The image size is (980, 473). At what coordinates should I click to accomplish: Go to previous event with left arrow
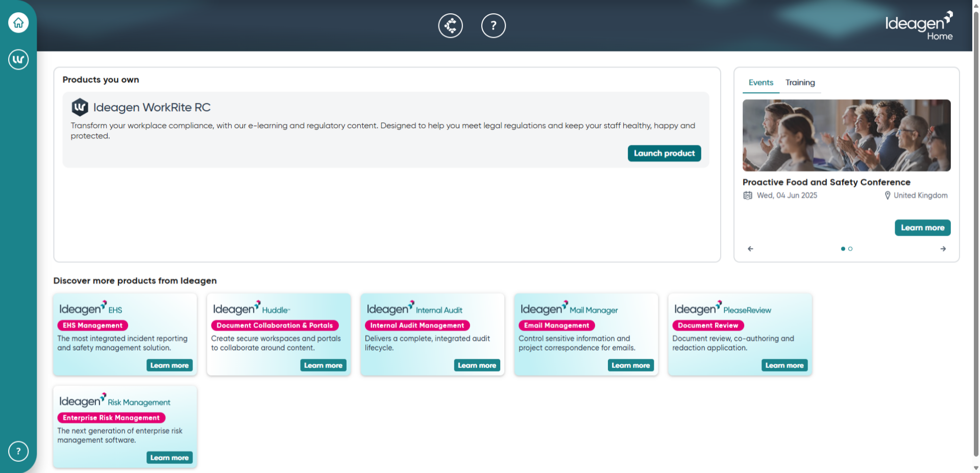(750, 249)
